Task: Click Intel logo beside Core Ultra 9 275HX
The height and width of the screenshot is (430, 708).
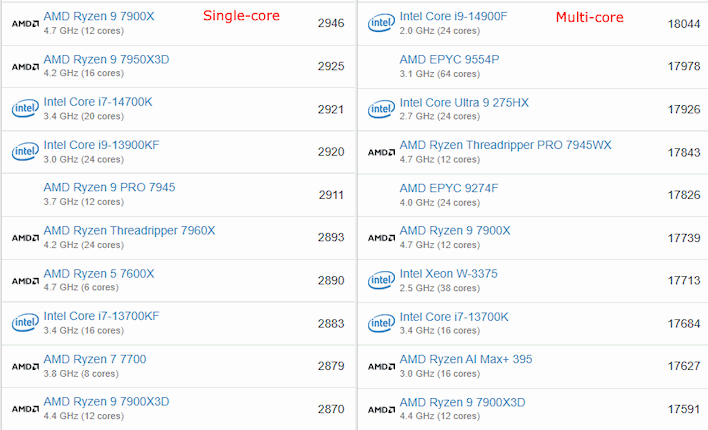Action: [x=381, y=109]
